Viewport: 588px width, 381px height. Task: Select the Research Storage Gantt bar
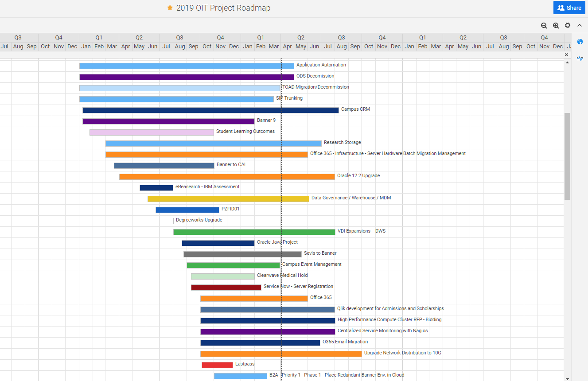214,144
